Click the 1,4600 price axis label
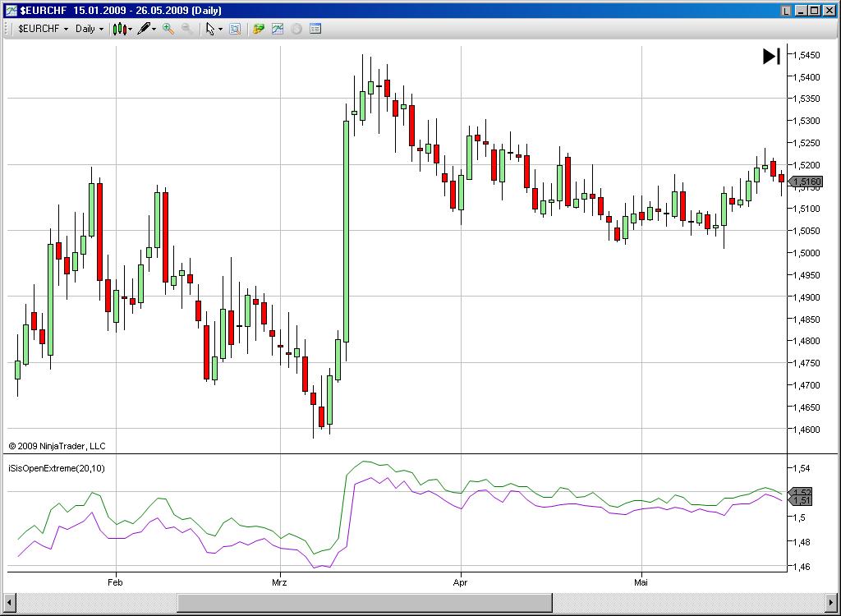The image size is (841, 616). point(807,430)
